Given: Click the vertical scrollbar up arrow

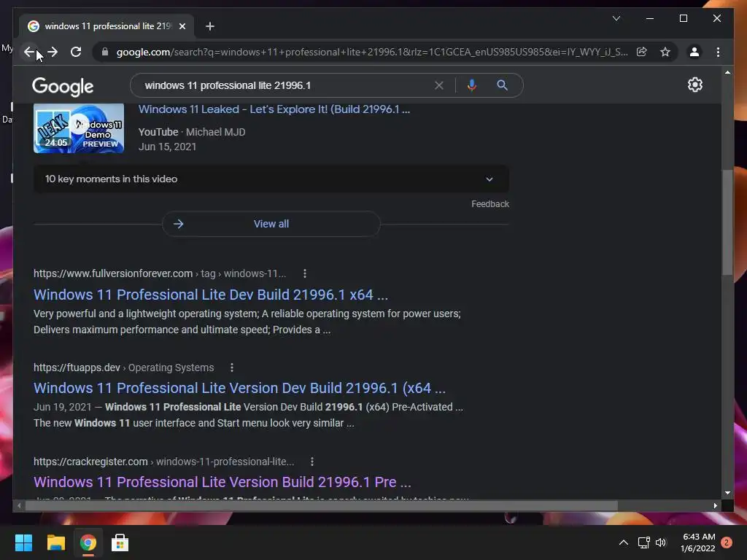Looking at the screenshot, I should [727, 72].
